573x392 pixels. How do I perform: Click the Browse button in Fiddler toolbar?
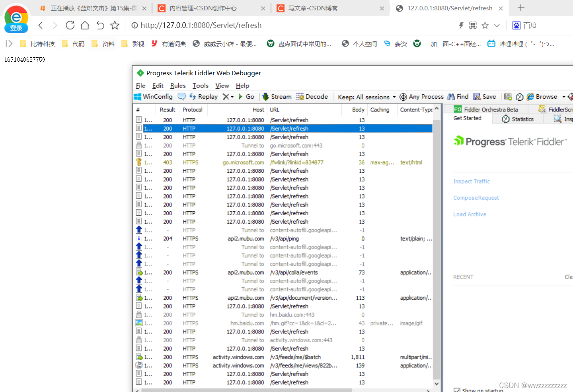pos(542,97)
